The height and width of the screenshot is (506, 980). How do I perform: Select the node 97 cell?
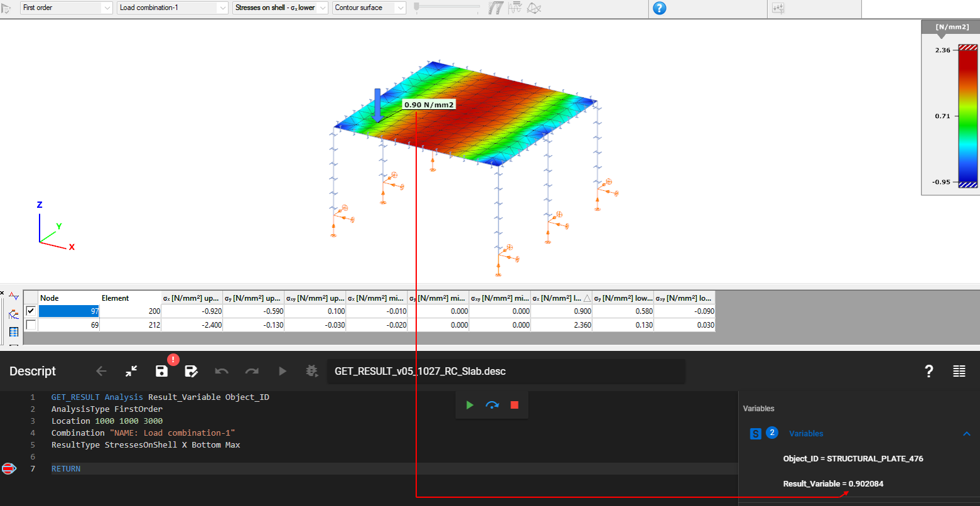coord(69,311)
